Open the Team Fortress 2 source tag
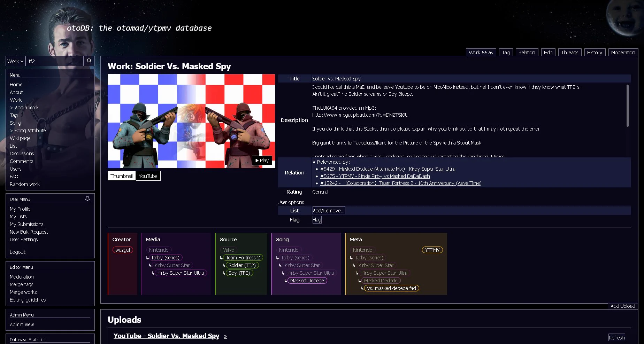The width and height of the screenshot is (644, 344). click(x=243, y=258)
